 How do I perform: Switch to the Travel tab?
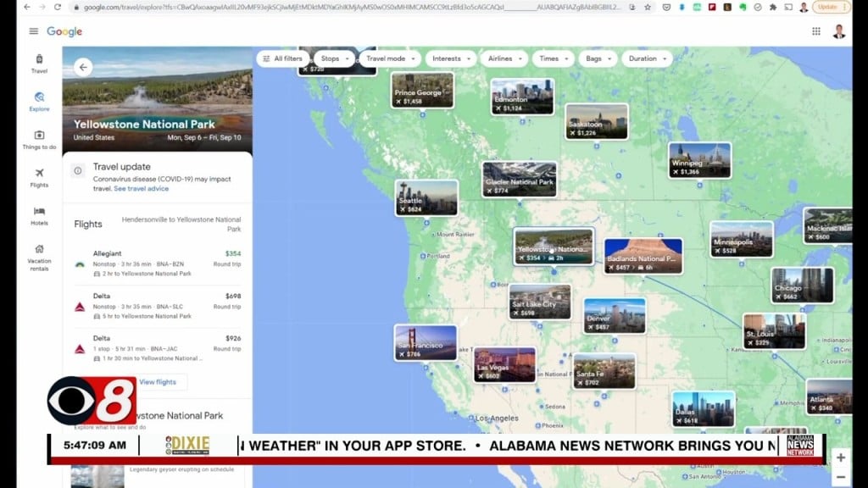[x=39, y=64]
